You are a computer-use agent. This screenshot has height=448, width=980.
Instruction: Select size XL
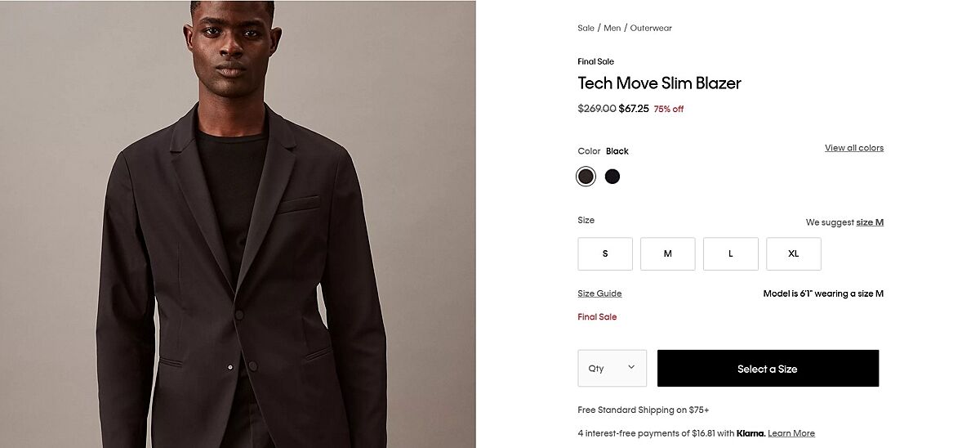tap(793, 253)
